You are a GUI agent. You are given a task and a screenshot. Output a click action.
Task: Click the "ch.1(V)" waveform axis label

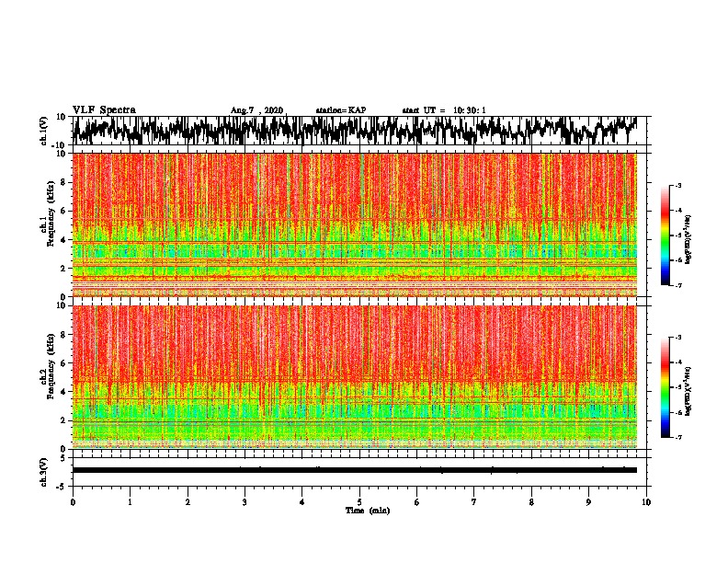click(45, 131)
